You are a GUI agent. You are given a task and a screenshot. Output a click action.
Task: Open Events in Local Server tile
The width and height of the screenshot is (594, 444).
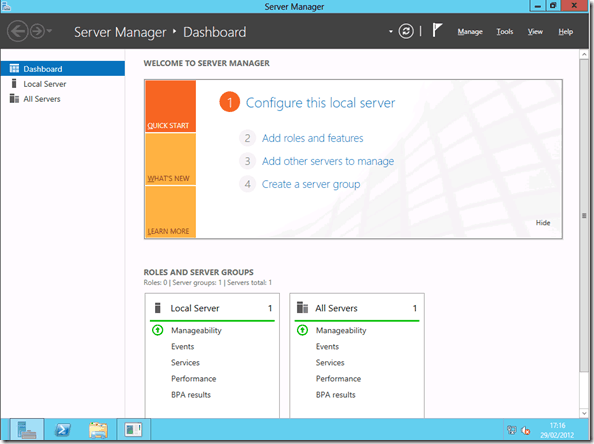pos(182,347)
